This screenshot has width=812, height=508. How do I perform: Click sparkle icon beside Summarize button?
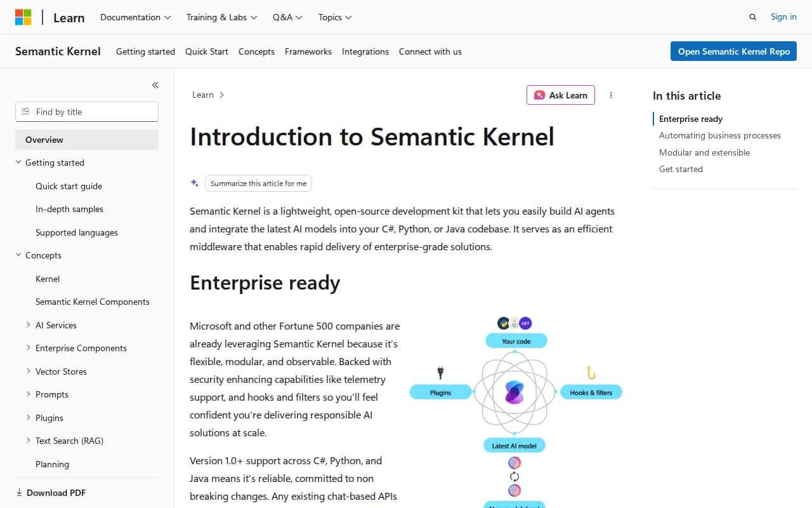coord(195,183)
